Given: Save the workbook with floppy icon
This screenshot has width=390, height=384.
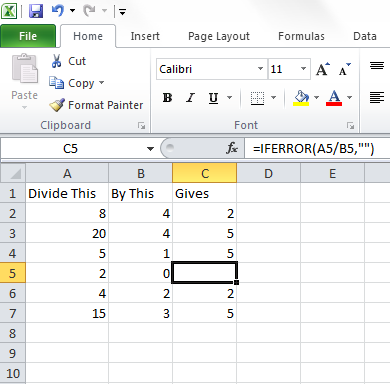Looking at the screenshot, I should [36, 11].
